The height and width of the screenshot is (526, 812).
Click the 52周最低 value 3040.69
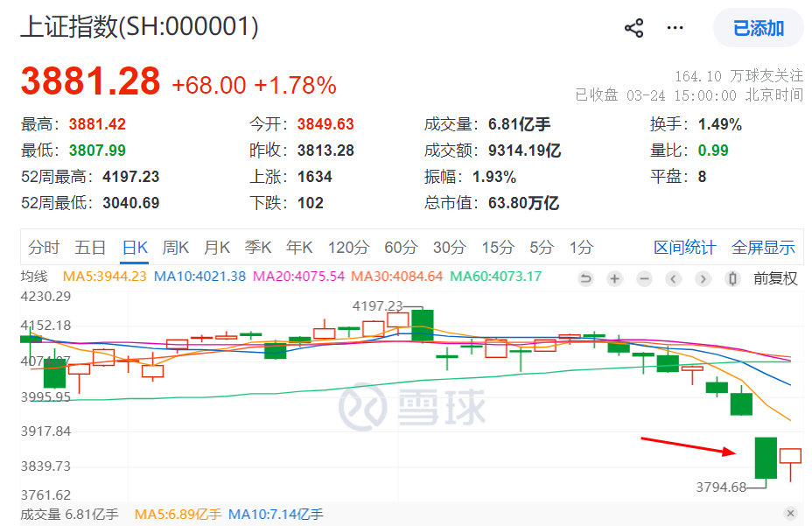coord(131,203)
